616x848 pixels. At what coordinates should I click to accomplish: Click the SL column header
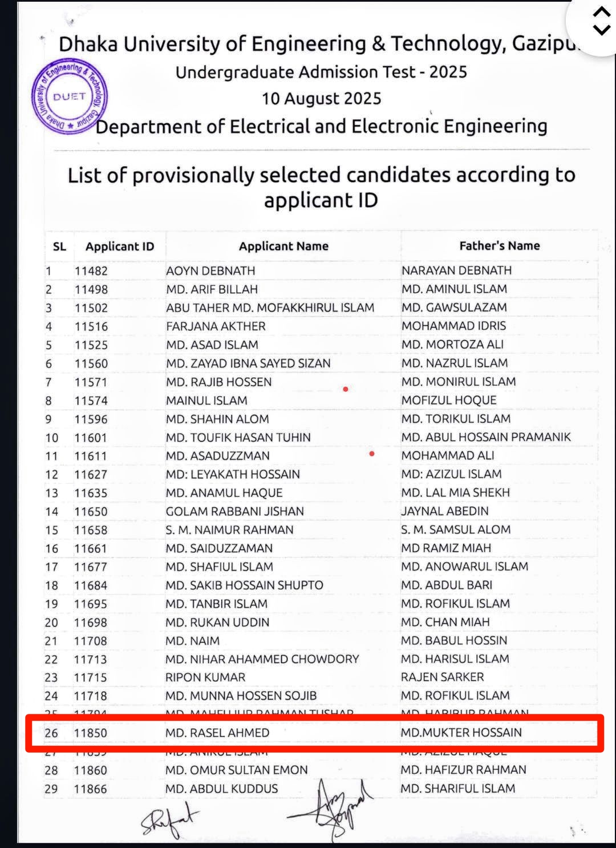(59, 247)
